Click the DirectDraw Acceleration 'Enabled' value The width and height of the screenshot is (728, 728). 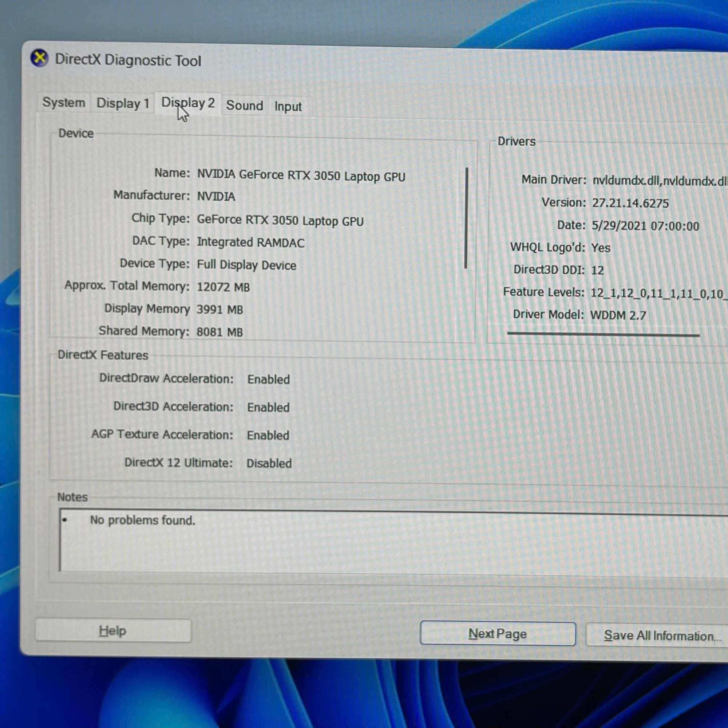tap(268, 379)
